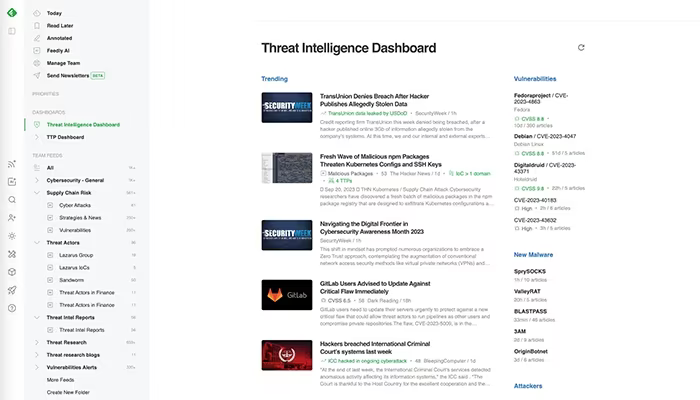Open the Lazarus IoCs feed
Viewport: 700px width, 400px height.
pyautogui.click(x=75, y=268)
